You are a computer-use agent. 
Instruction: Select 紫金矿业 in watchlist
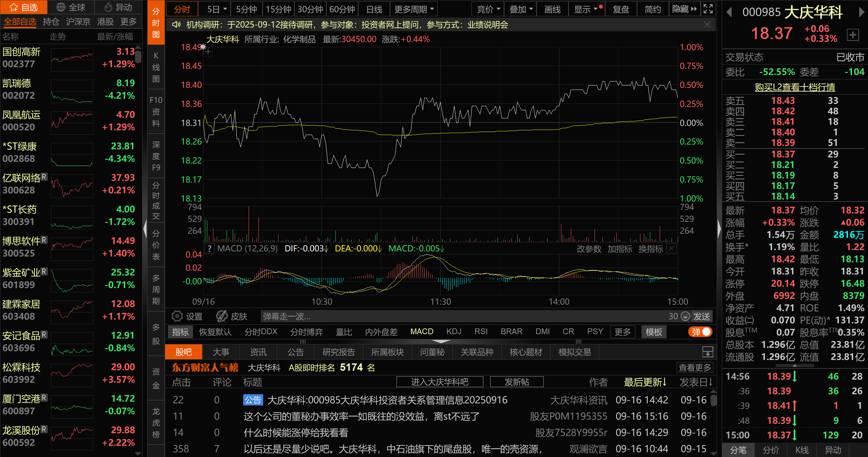71,279
